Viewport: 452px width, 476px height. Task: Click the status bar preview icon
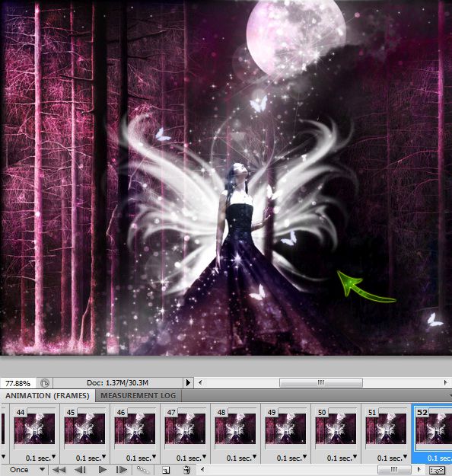point(45,383)
